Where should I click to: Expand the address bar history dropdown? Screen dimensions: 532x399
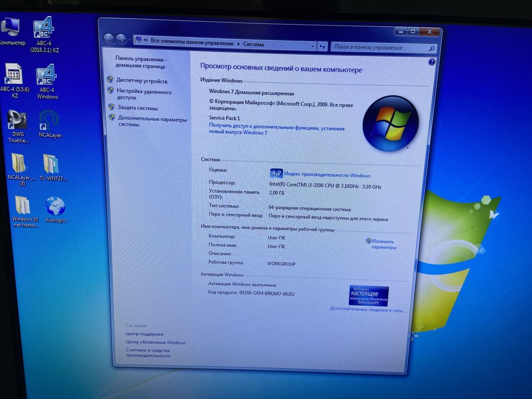pos(312,46)
